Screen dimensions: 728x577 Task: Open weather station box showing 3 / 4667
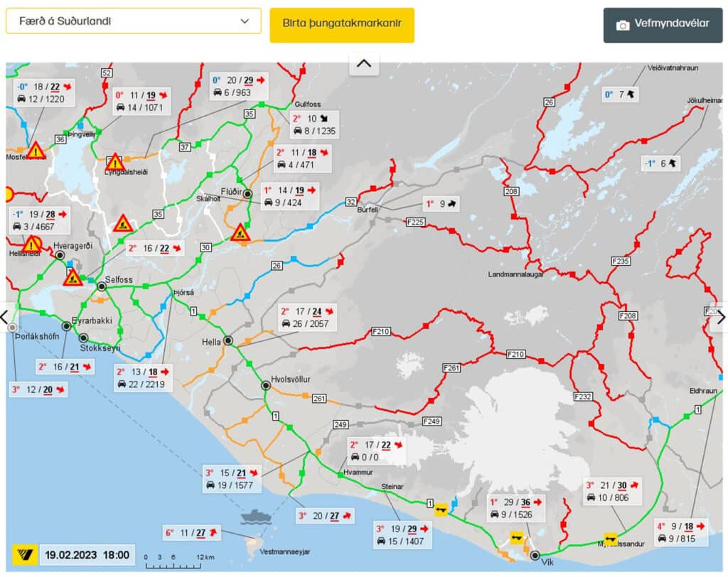coord(41,220)
